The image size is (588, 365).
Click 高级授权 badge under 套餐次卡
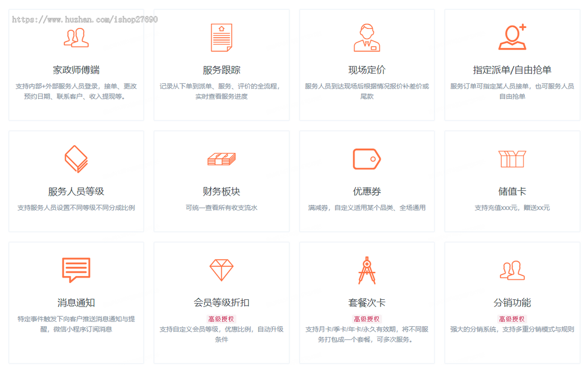(367, 319)
